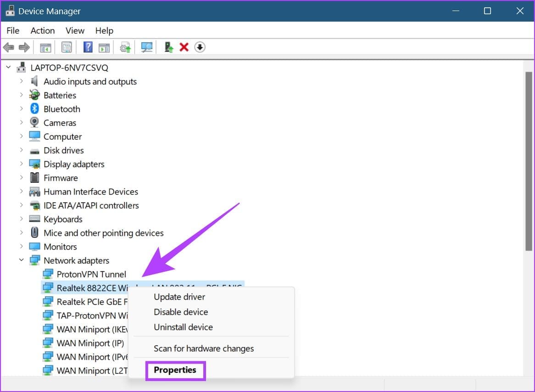Click the blue Help question mark icon

tap(88, 47)
